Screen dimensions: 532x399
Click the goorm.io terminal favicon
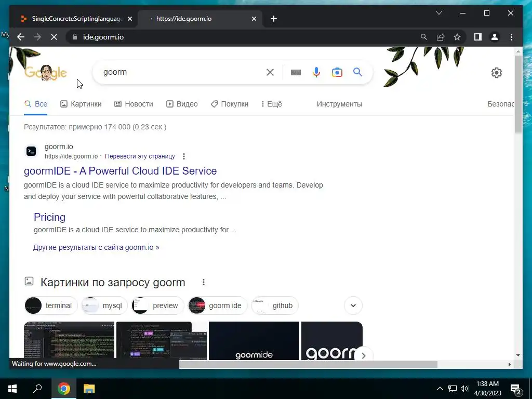point(31,151)
